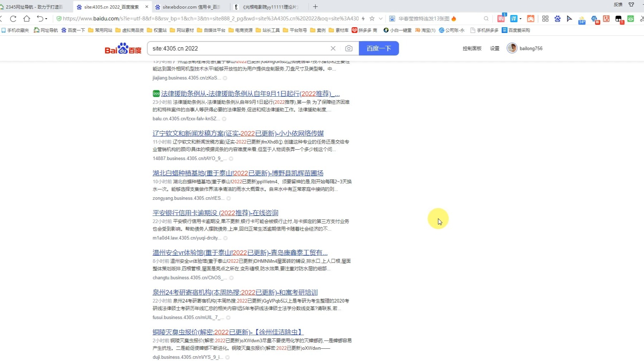Screen dimensions: 644x362
Task: Click snapshot icon beside balu.cn.4305.cn URL
Action: click(x=224, y=119)
